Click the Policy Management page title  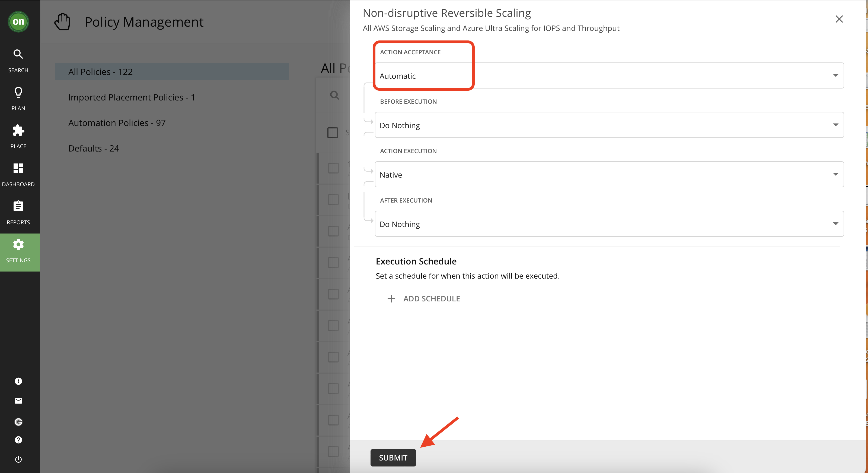point(144,22)
